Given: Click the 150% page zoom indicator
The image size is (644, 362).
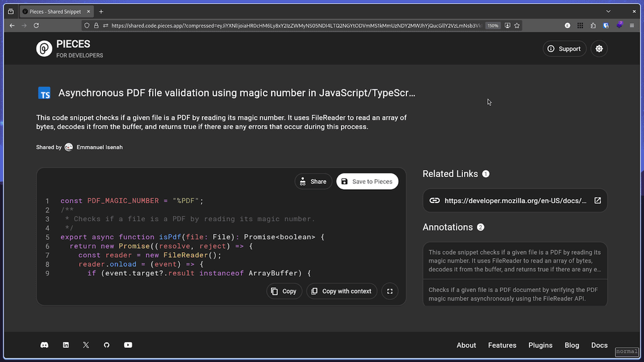Looking at the screenshot, I should (x=493, y=26).
